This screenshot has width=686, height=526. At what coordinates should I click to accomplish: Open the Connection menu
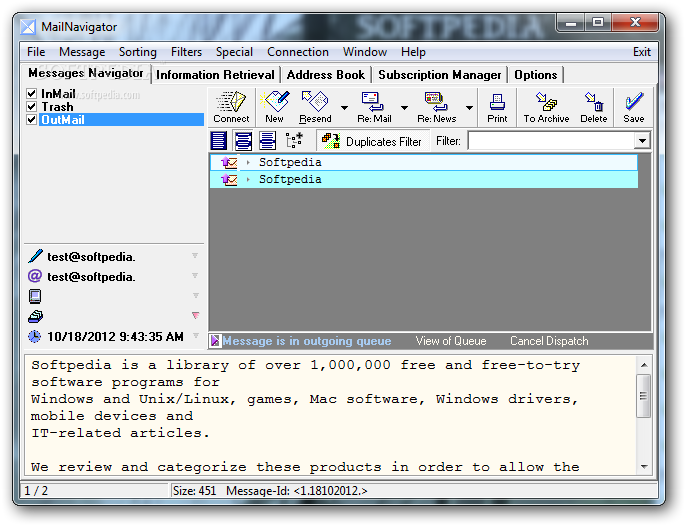pyautogui.click(x=298, y=52)
